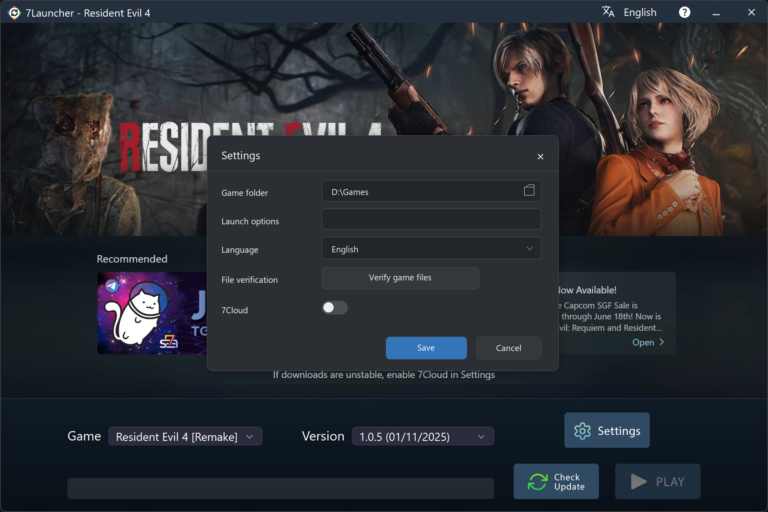768x512 pixels.
Task: Minimize the 7Launcher window
Action: coord(716,13)
